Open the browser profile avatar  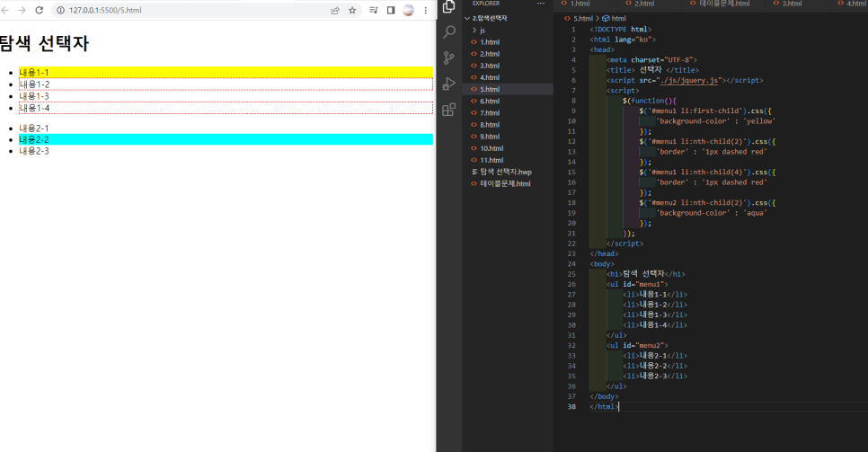pyautogui.click(x=408, y=11)
